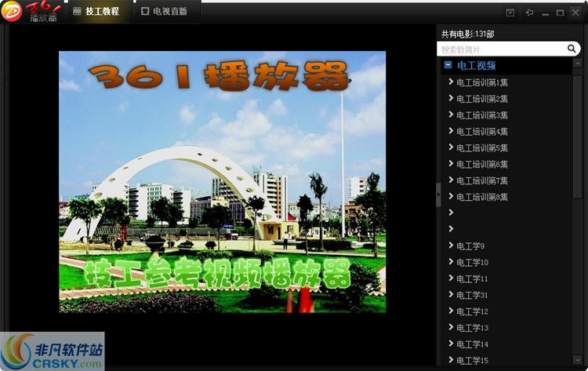This screenshot has height=371, width=588.
Task: Click chevron beside 电工学10
Action: 451,261
